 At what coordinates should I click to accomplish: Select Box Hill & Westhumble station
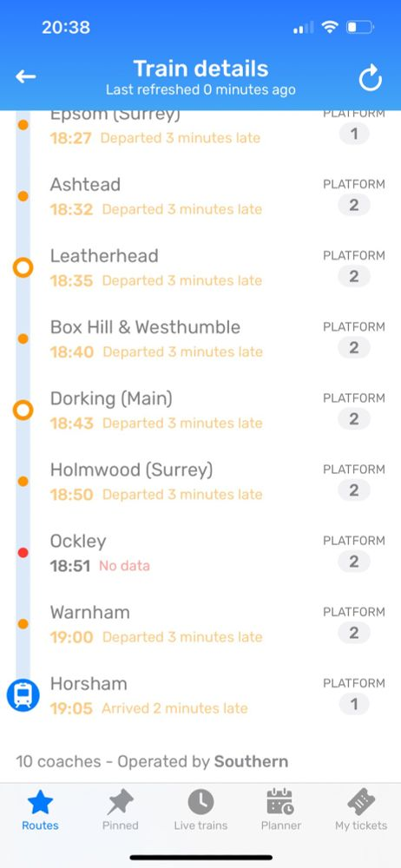[145, 327]
